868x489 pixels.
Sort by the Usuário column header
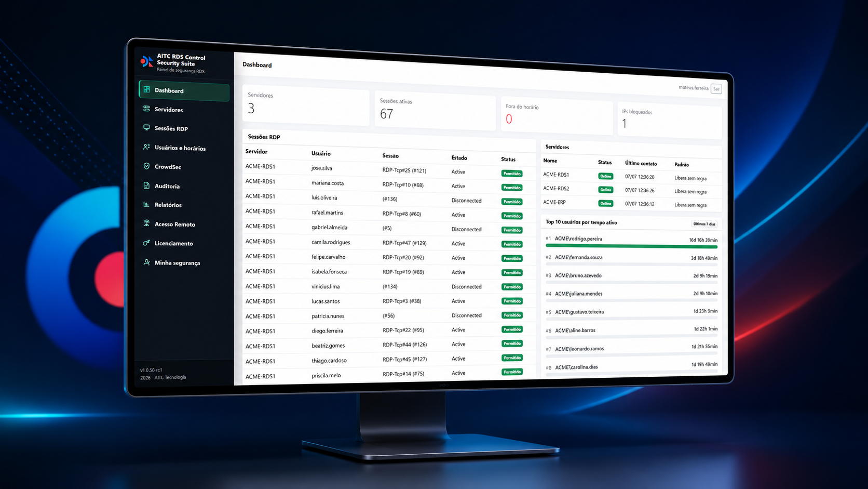tap(321, 153)
